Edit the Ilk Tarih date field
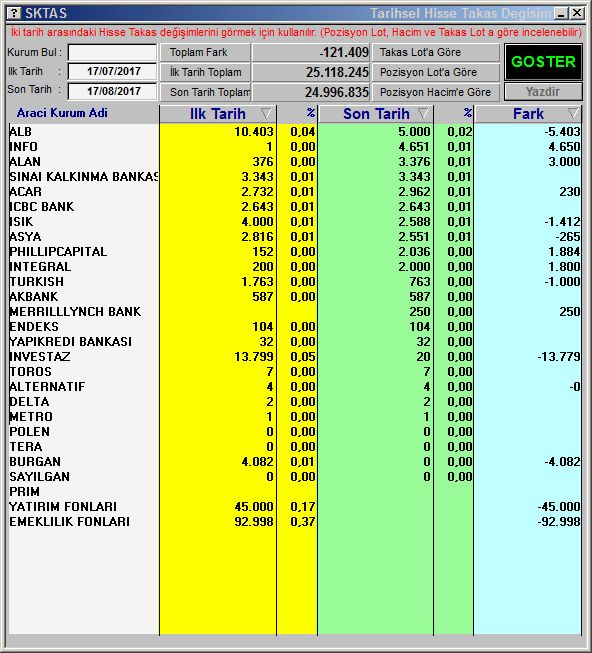The width and height of the screenshot is (592, 653). 112,72
